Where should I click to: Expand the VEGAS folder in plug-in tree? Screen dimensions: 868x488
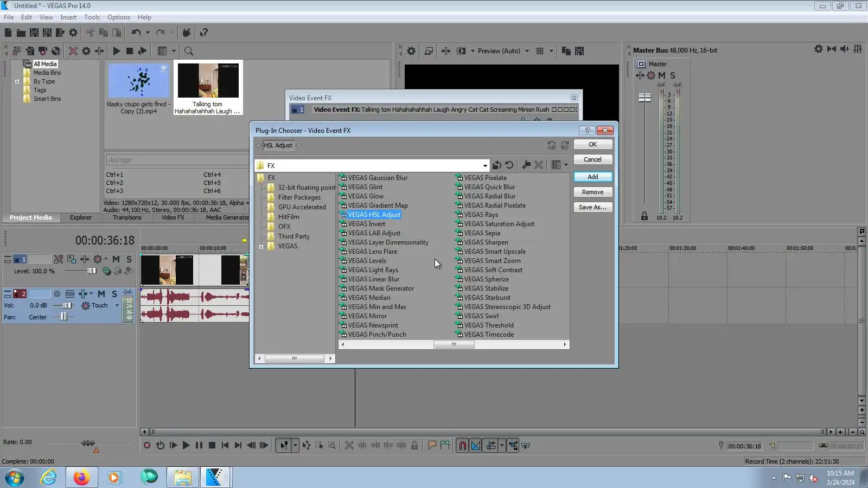(261, 247)
